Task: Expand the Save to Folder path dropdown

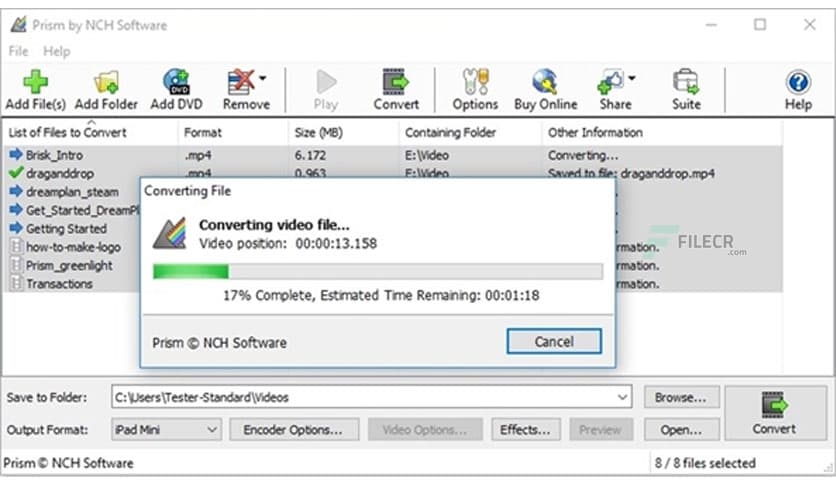Action: pyautogui.click(x=622, y=397)
